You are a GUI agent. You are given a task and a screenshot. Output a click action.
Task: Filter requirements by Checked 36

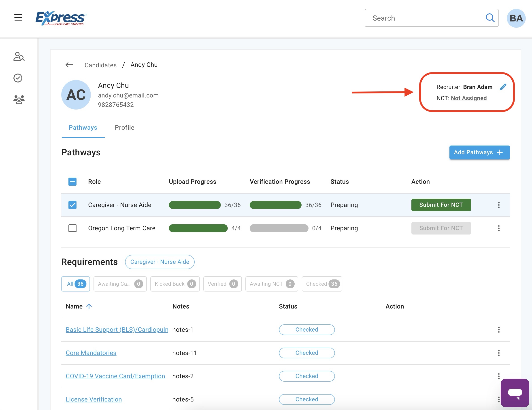coord(321,284)
